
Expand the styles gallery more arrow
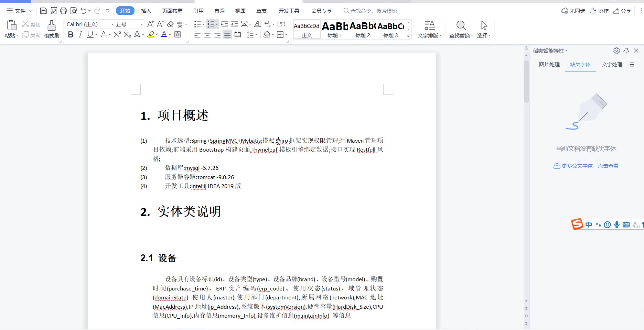[x=408, y=35]
